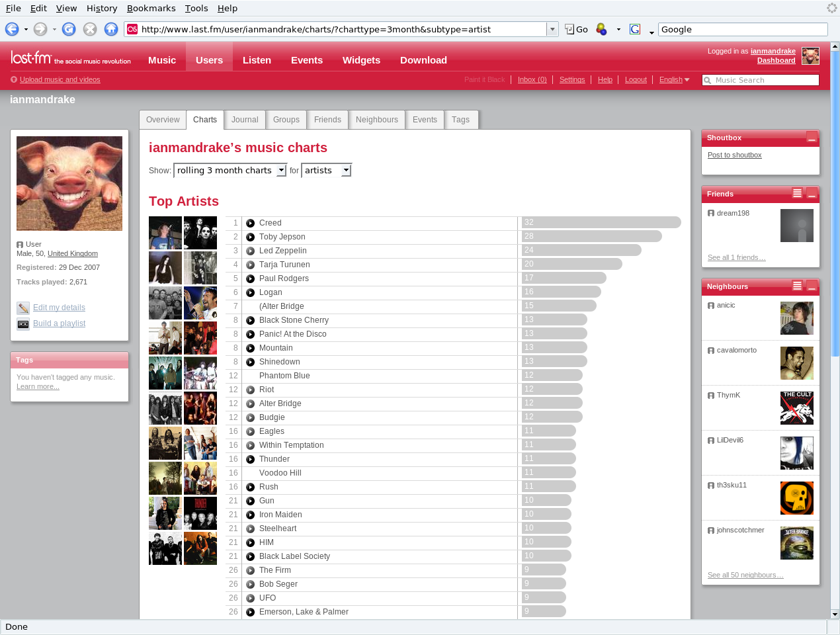
Task: Play Creed using its play icon
Action: point(251,224)
